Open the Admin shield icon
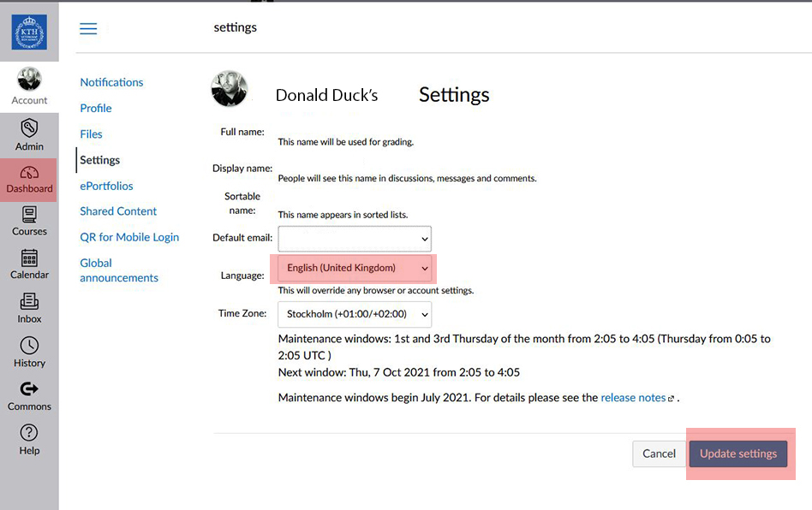 (x=29, y=128)
